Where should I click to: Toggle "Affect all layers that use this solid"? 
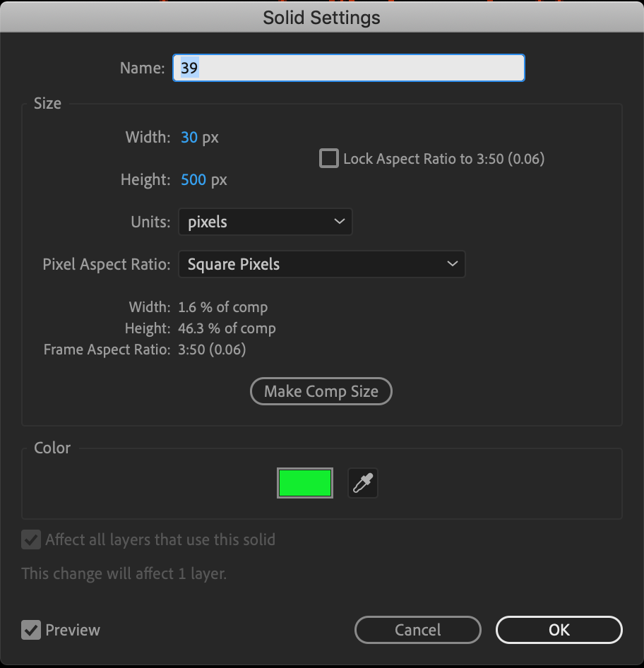click(31, 539)
